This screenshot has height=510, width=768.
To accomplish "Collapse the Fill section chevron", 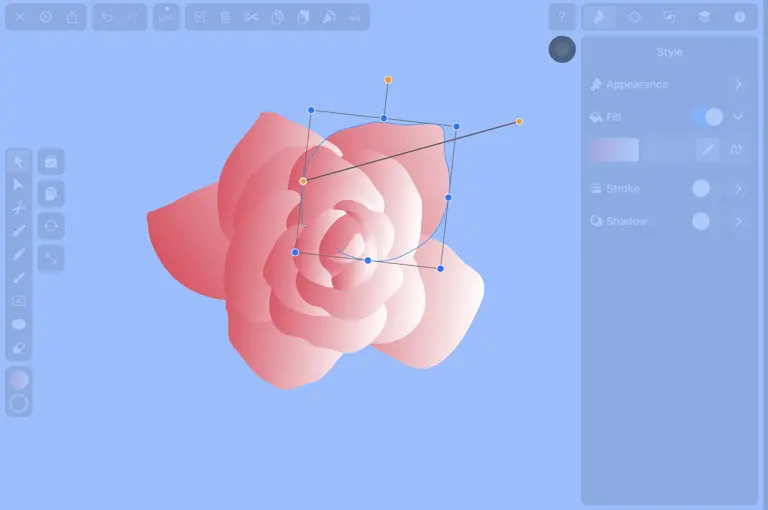I will coord(738,117).
